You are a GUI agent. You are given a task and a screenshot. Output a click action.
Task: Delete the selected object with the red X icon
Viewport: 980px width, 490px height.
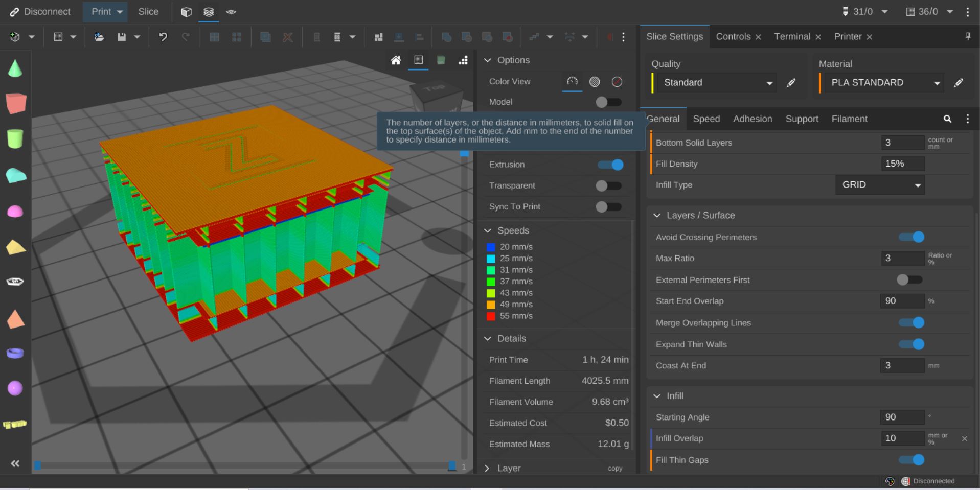click(x=288, y=36)
